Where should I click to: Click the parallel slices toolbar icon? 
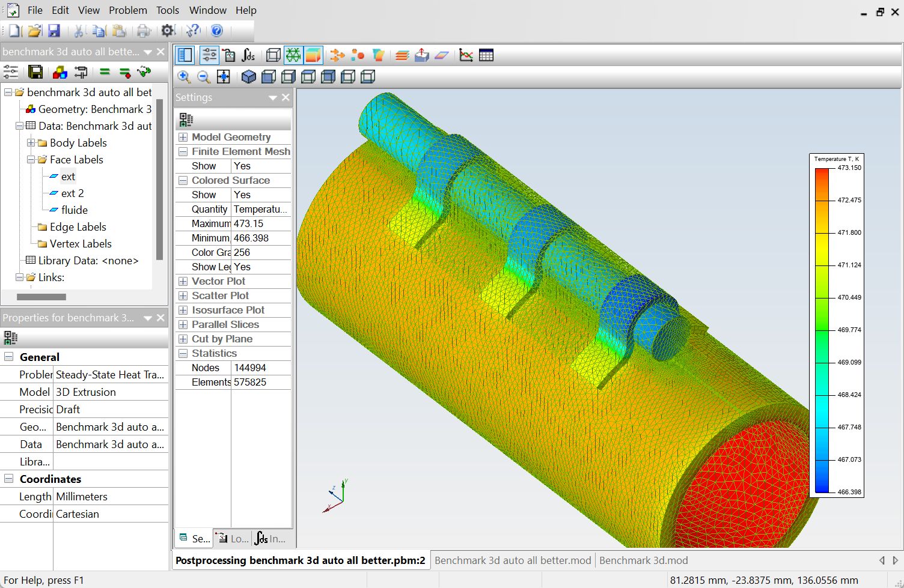click(402, 56)
